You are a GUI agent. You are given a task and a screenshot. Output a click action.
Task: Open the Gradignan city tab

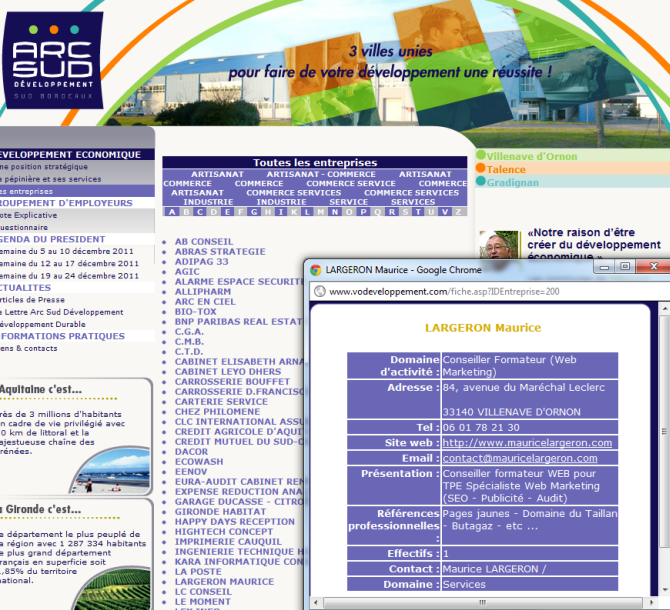click(513, 182)
